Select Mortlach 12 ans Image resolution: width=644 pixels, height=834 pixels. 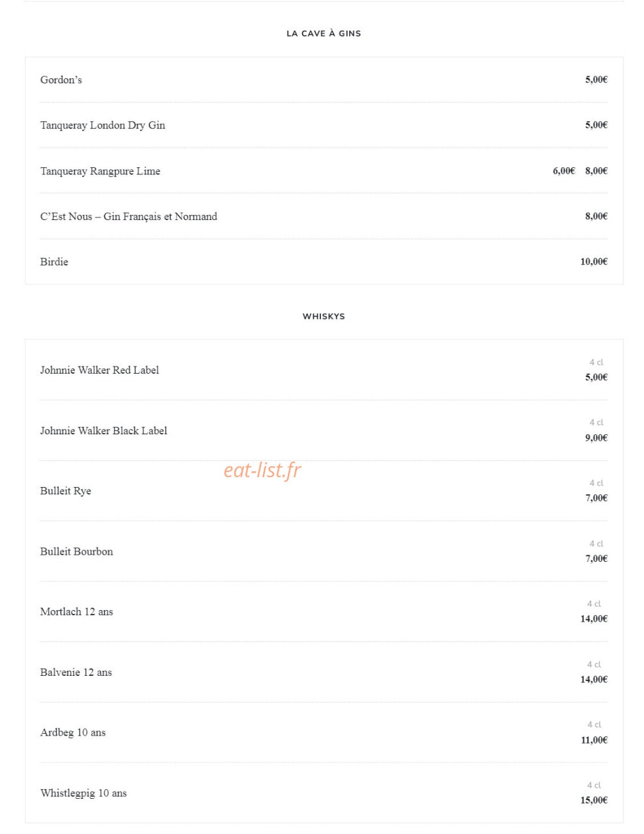click(x=77, y=612)
